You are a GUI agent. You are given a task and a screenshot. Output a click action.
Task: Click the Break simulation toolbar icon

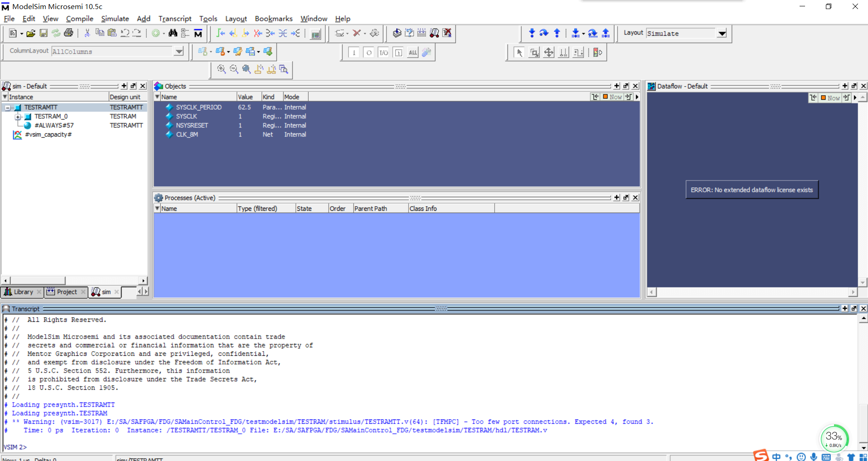pos(356,33)
